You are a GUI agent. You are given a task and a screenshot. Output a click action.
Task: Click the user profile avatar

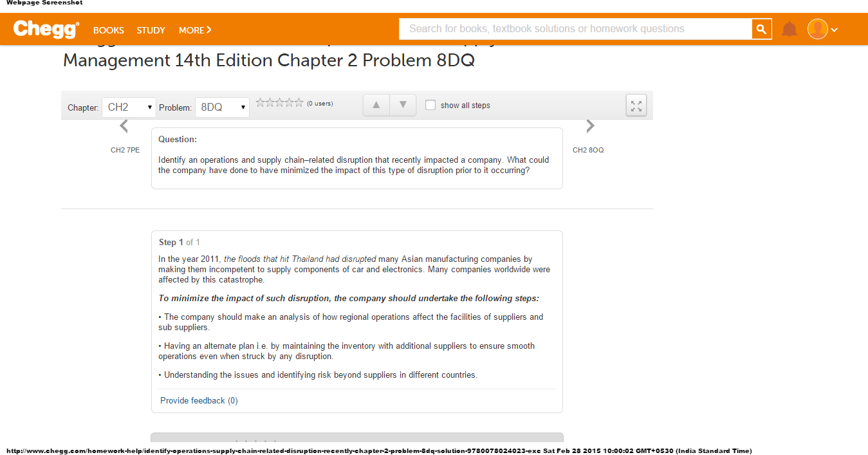[817, 29]
